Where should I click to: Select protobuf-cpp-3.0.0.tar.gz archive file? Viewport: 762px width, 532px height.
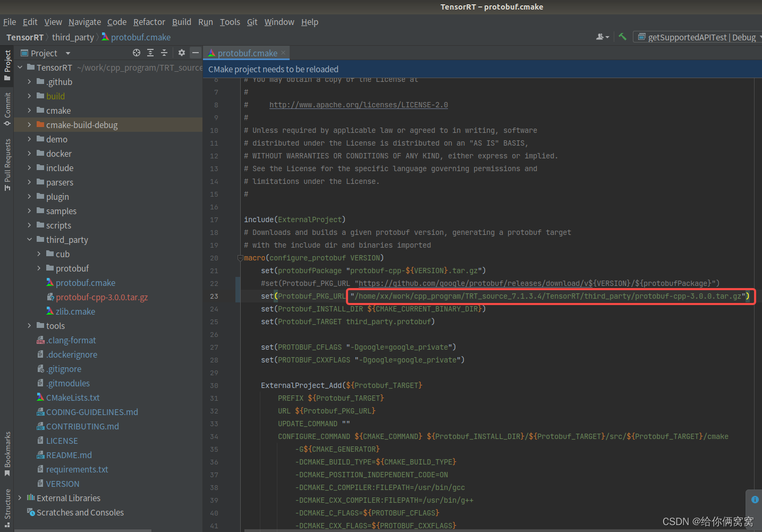pyautogui.click(x=101, y=297)
